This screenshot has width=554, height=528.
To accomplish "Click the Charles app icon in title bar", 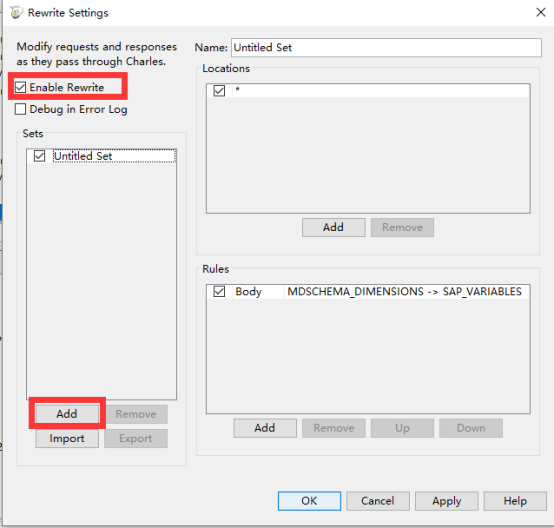I will tap(16, 12).
